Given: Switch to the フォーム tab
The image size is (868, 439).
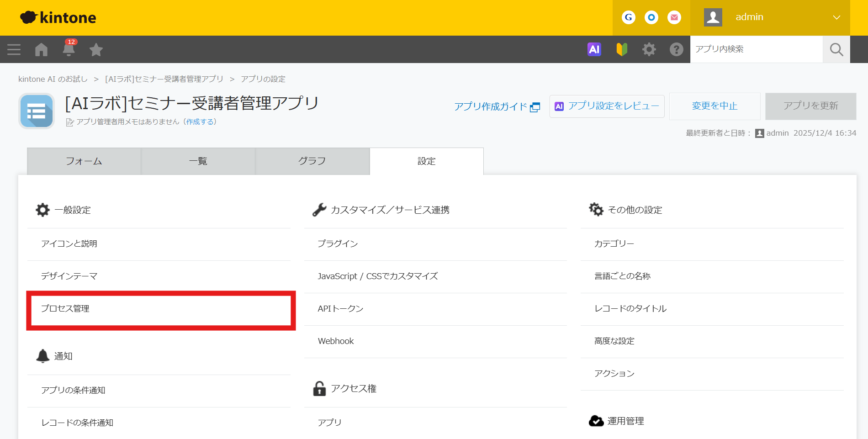Looking at the screenshot, I should [84, 161].
